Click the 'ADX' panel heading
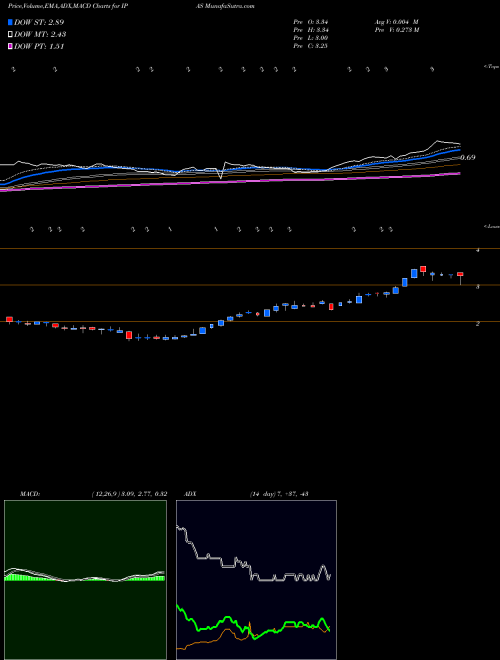This screenshot has width=500, height=660. [x=190, y=494]
